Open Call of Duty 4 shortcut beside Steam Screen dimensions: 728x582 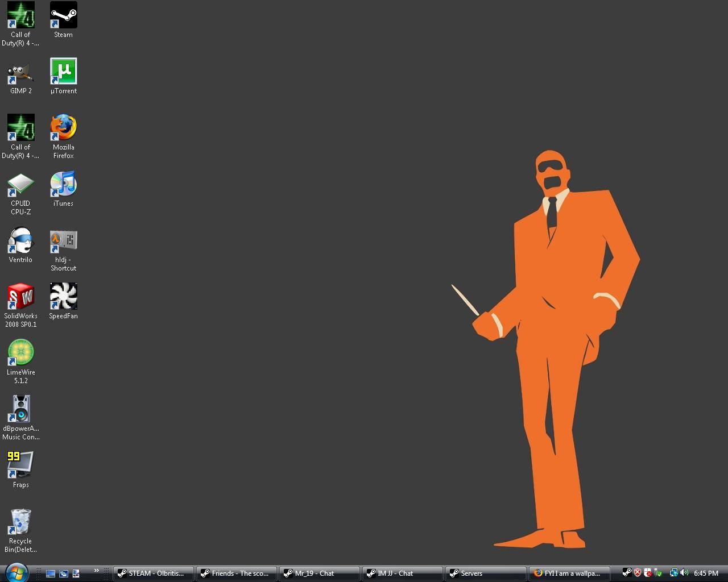(x=20, y=24)
